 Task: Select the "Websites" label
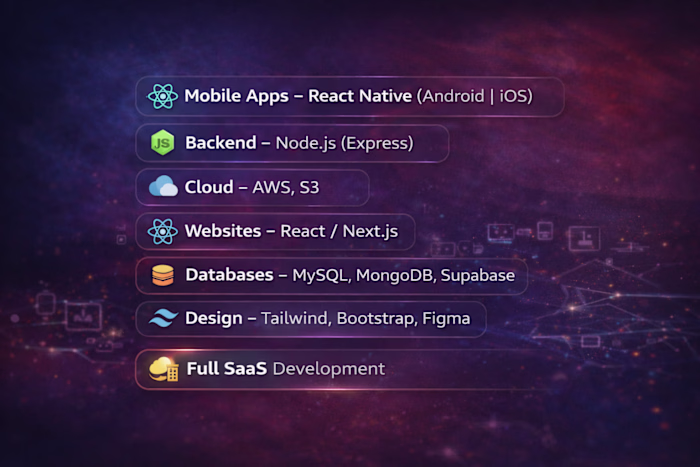(x=223, y=231)
